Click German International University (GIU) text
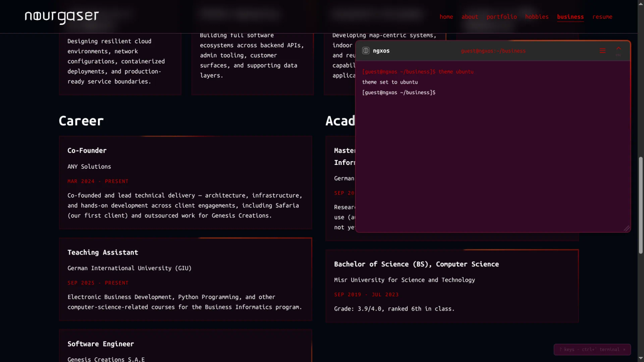This screenshot has width=644, height=362. (129, 268)
